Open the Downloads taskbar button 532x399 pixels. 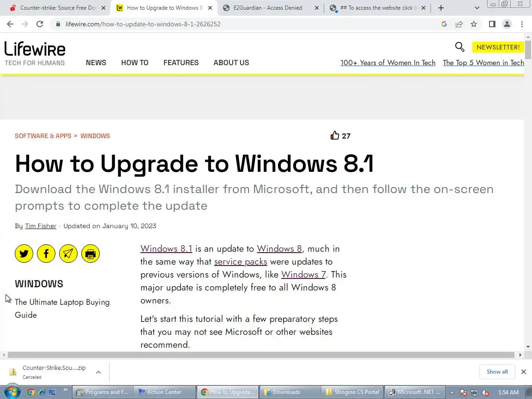[290, 392]
